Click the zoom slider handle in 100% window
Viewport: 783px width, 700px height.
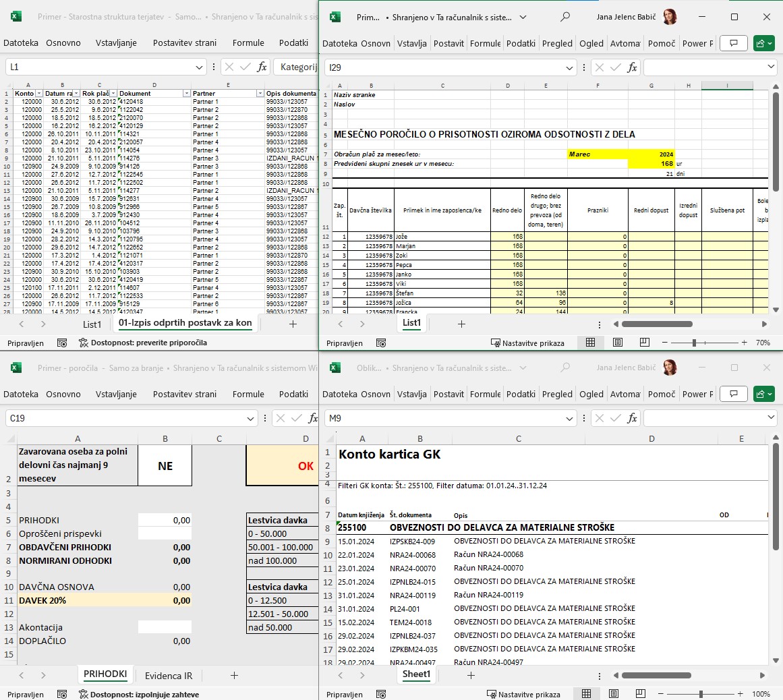click(701, 693)
